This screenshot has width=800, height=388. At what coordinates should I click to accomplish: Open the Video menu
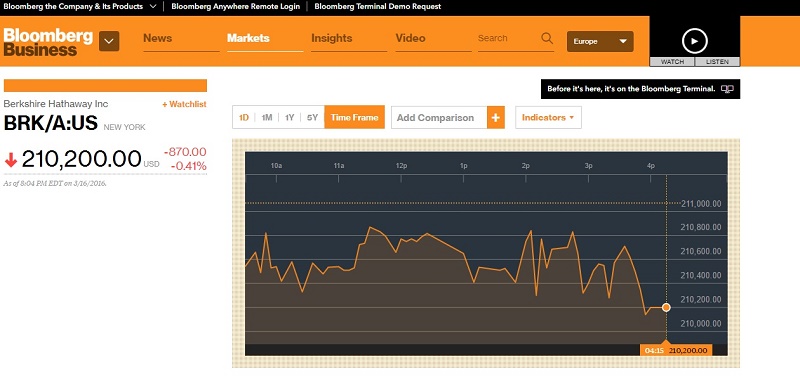tap(410, 38)
